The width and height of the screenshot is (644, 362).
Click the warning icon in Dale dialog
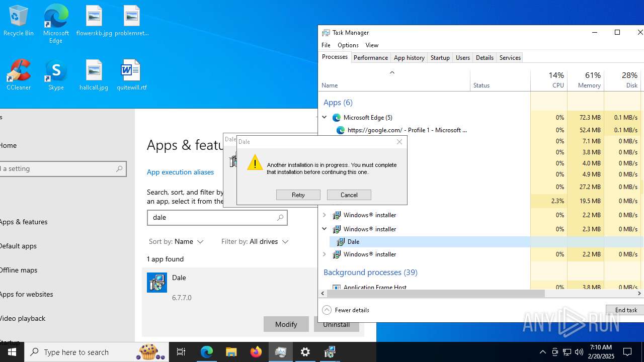click(255, 162)
